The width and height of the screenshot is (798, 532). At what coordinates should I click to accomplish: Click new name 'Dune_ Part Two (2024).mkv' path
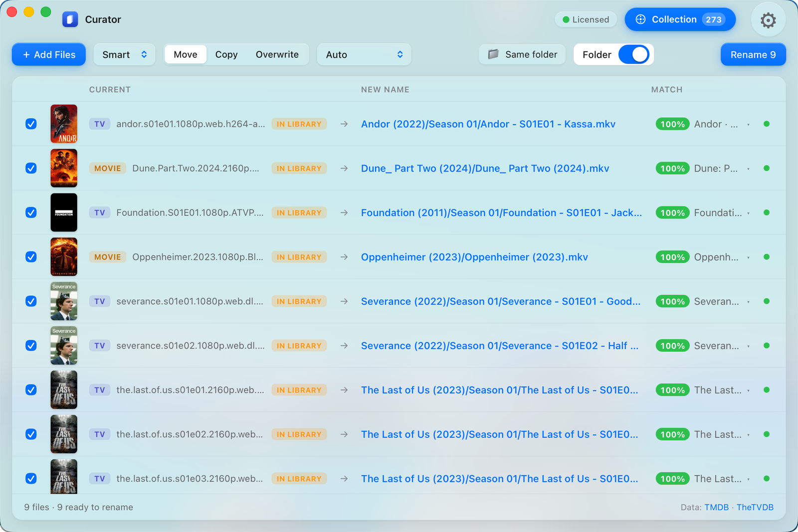pos(485,168)
